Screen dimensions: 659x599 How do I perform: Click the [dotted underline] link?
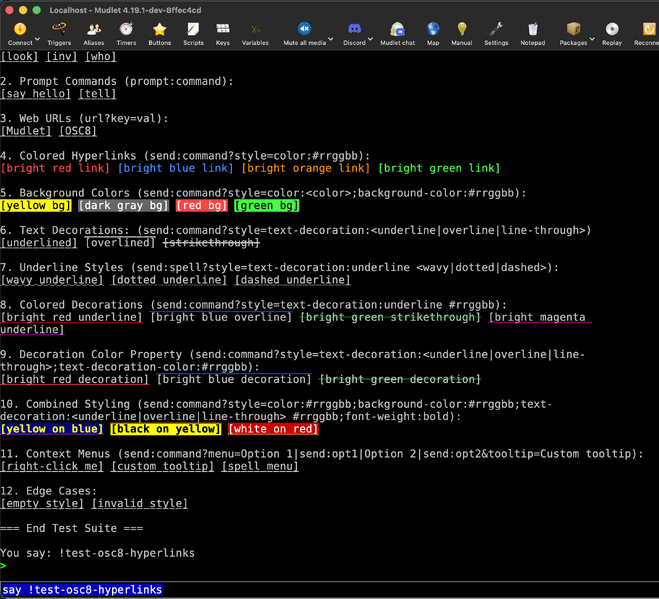(x=169, y=280)
